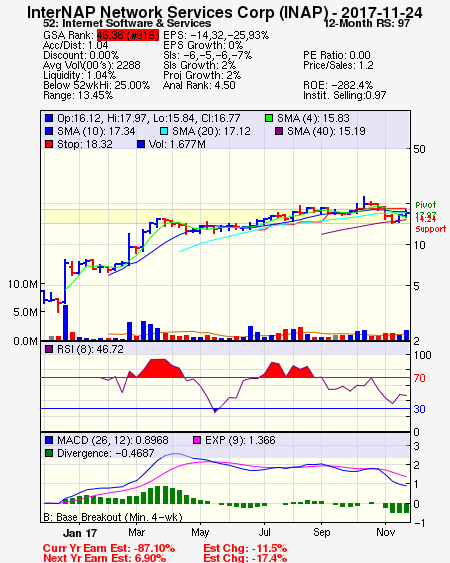Click the blue MACD legend swatch

tap(49, 440)
